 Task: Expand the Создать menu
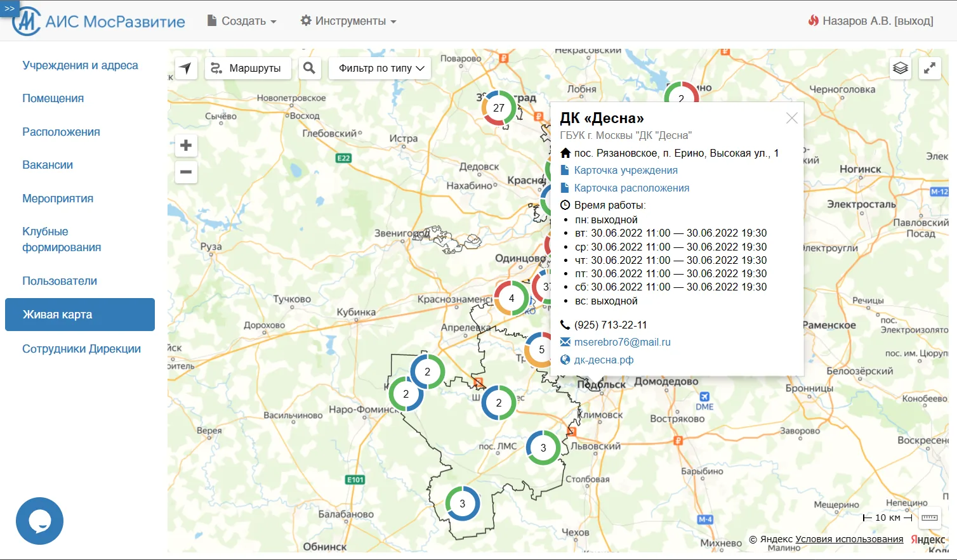242,20
